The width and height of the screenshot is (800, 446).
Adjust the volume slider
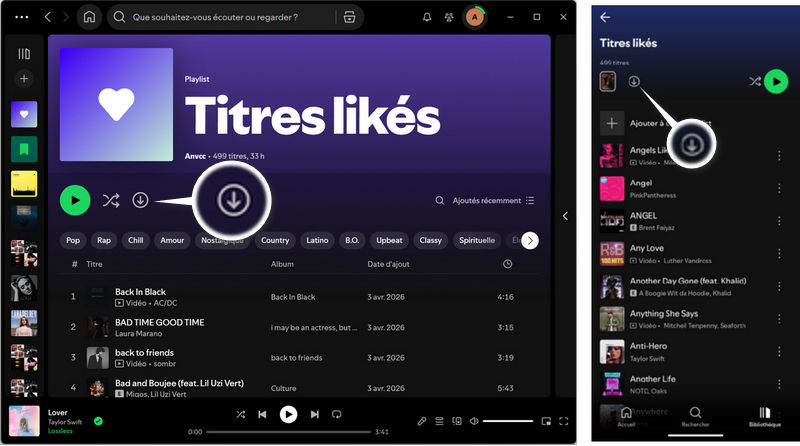pos(508,421)
